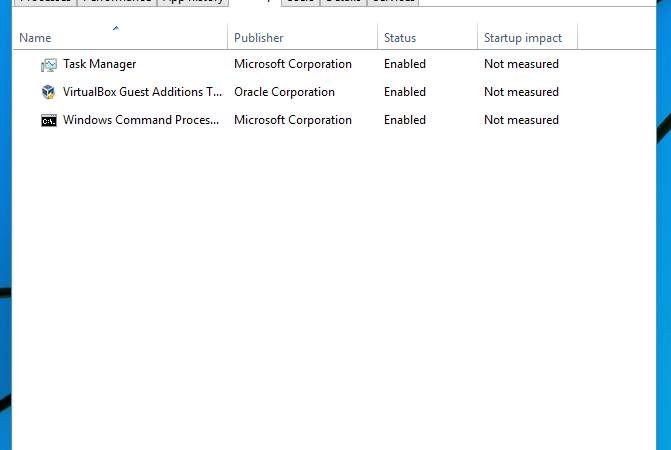The image size is (671, 450).
Task: Click Microsoft Corporation in the Task Manager row
Action: tap(293, 64)
